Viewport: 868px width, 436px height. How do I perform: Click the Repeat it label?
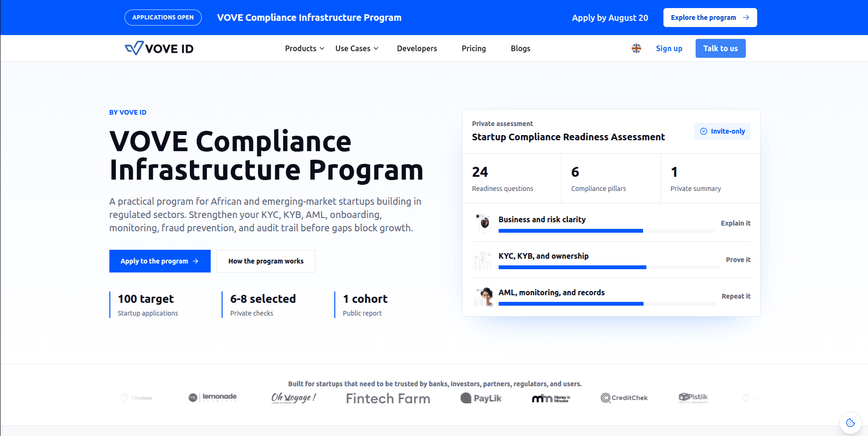coord(736,296)
